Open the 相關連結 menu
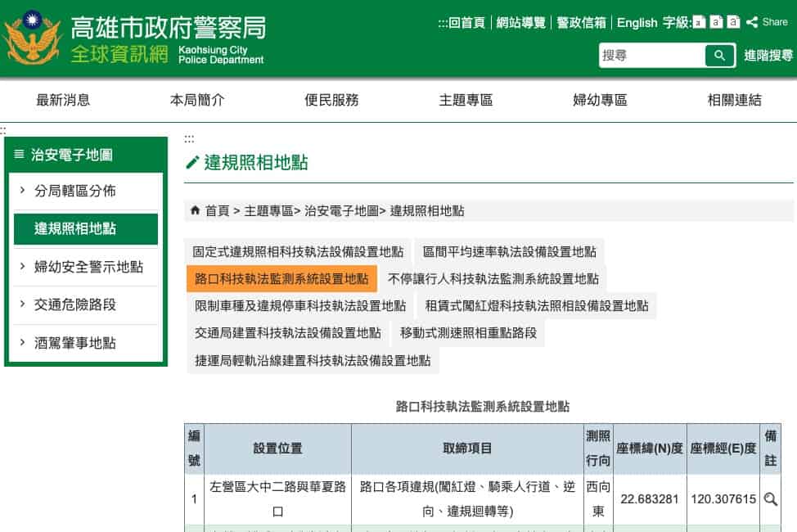 pos(735,100)
